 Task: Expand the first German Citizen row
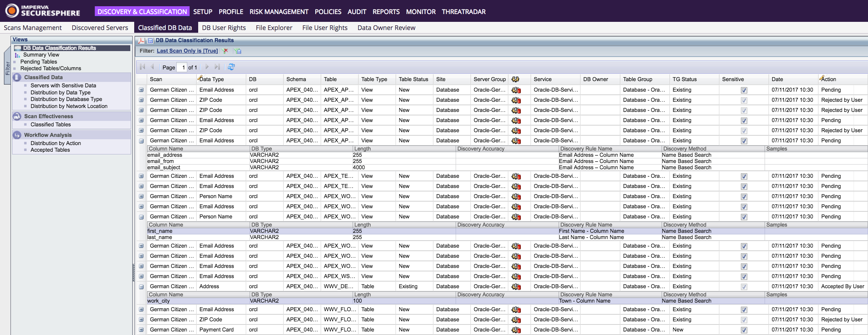[141, 90]
